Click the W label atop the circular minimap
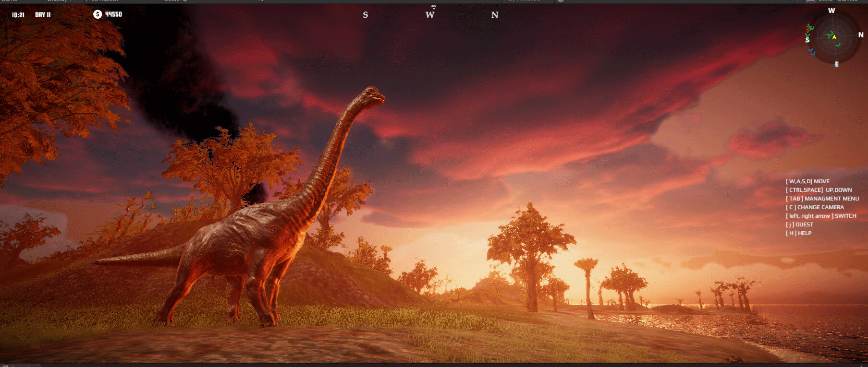This screenshot has width=868, height=367. (x=831, y=11)
